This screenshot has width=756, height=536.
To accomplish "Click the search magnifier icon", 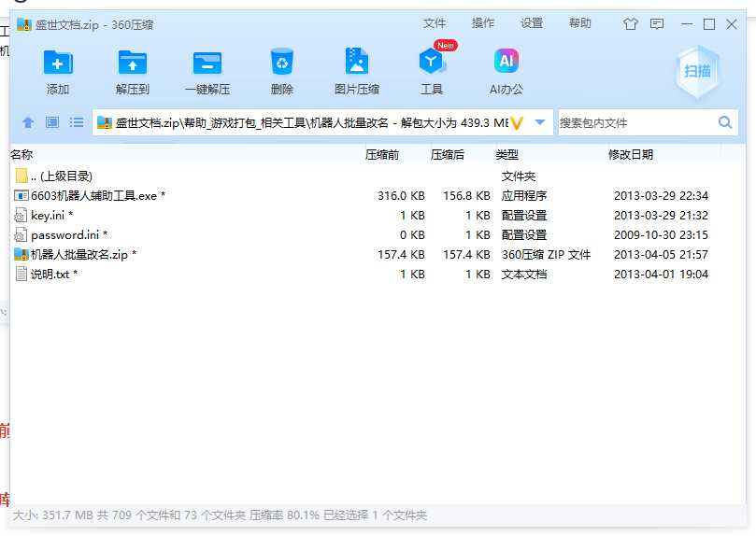I will pyautogui.click(x=724, y=122).
